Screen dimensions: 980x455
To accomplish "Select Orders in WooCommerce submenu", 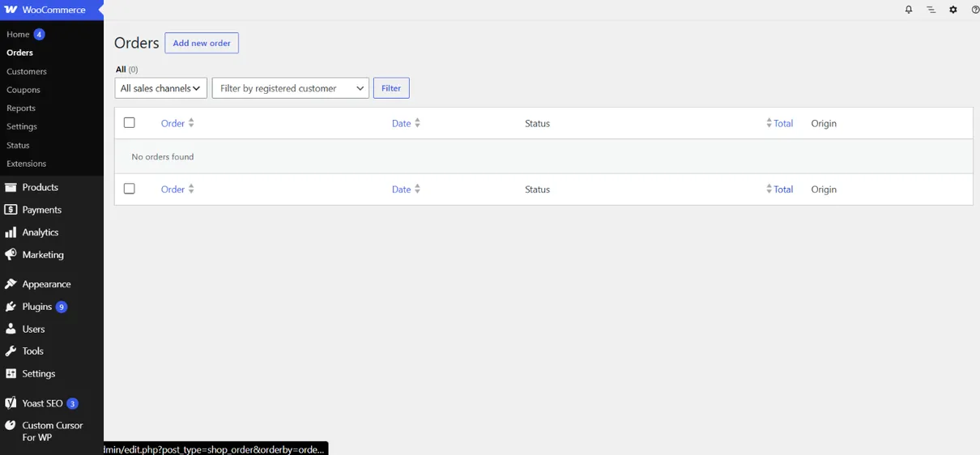I will 19,53.
